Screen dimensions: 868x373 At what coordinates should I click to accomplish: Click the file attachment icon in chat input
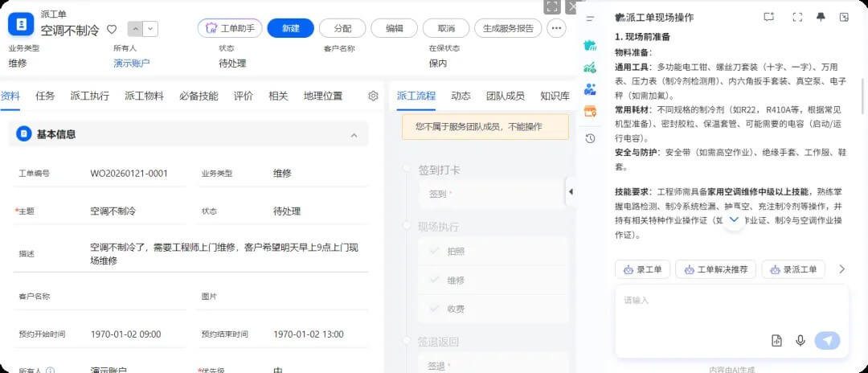pos(776,341)
